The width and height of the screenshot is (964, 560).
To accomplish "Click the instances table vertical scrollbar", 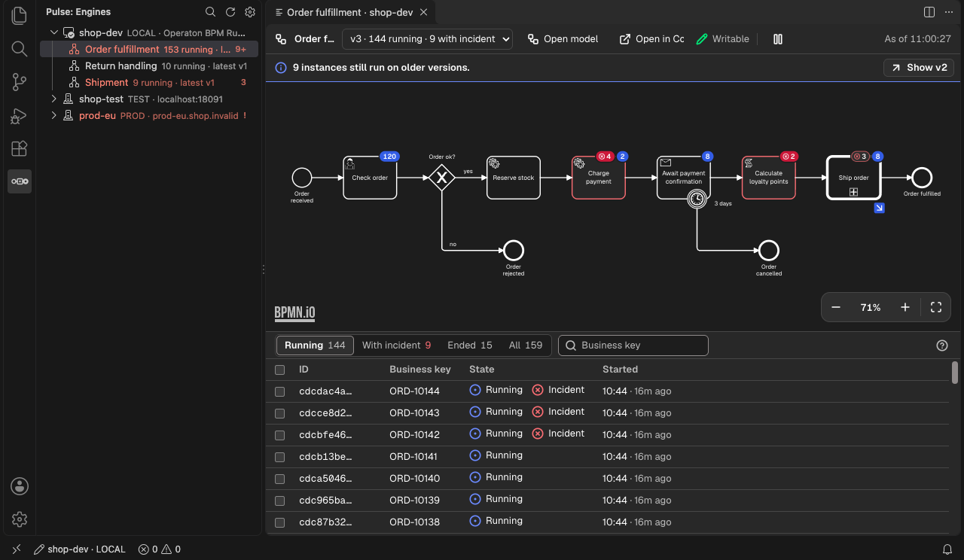I will pyautogui.click(x=955, y=372).
